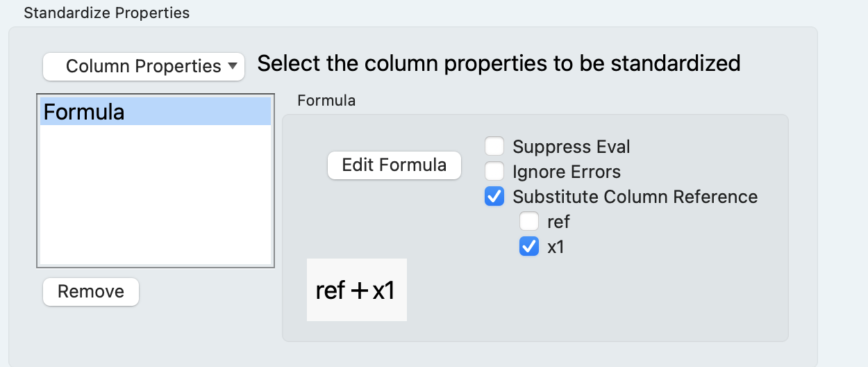Click the ref label beside its checkbox
This screenshot has height=367, width=868.
pyautogui.click(x=558, y=222)
